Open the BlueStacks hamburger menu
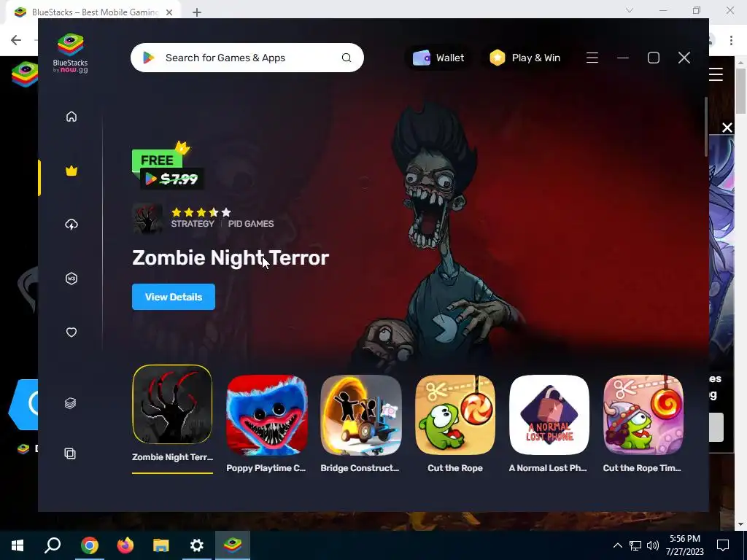Image resolution: width=747 pixels, height=560 pixels. point(592,58)
